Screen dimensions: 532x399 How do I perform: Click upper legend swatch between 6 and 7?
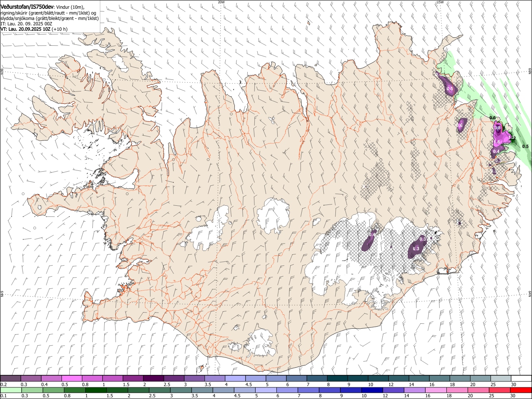(x=296, y=379)
